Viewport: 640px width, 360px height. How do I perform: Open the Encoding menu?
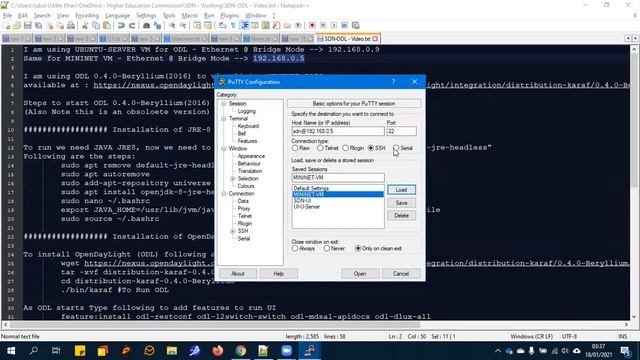[x=87, y=16]
